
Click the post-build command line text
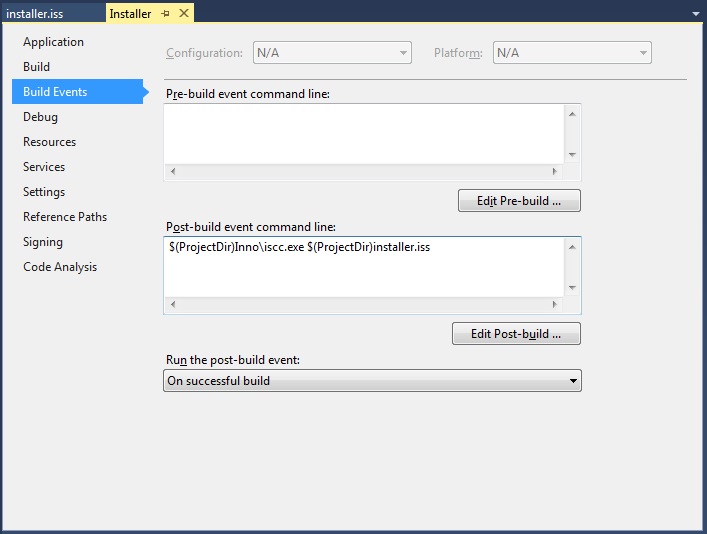[299, 247]
